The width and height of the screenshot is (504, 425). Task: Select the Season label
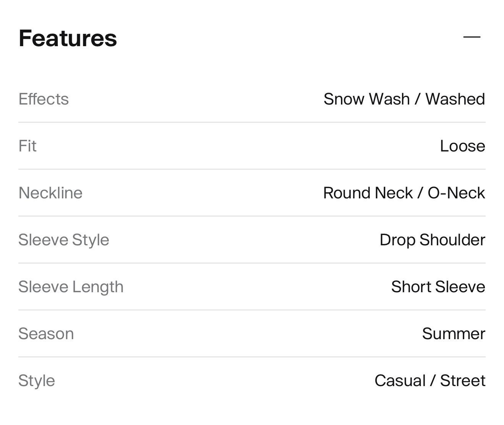tap(46, 334)
